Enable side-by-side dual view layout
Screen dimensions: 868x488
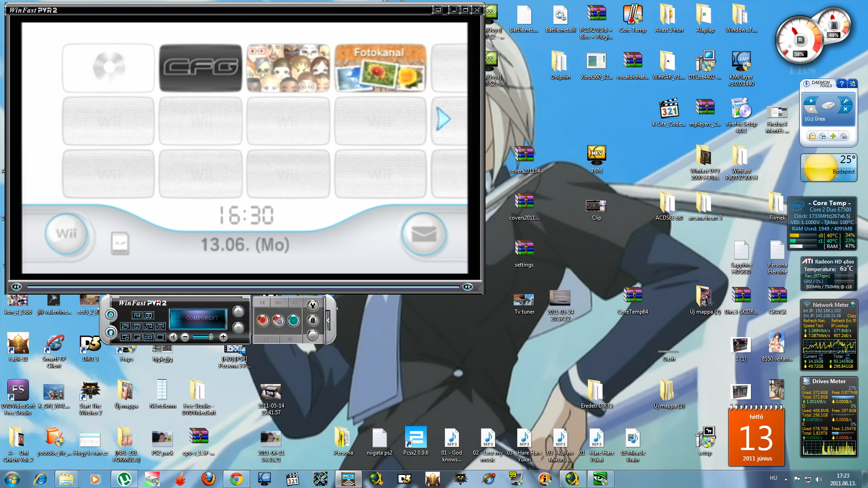[148, 338]
